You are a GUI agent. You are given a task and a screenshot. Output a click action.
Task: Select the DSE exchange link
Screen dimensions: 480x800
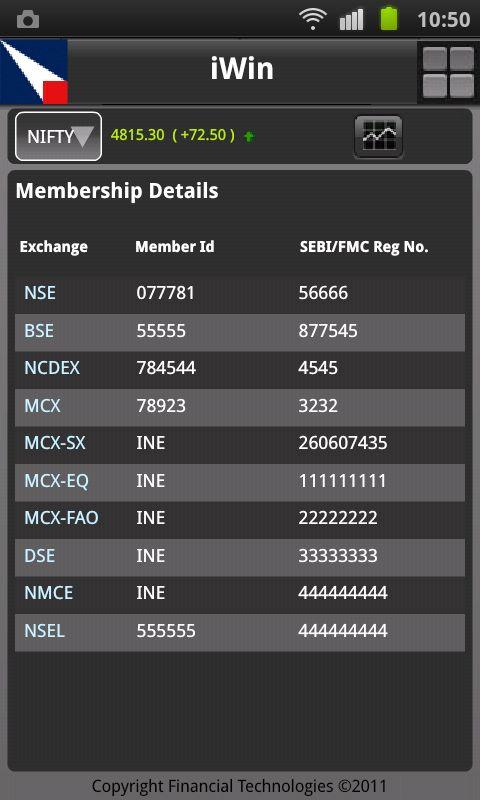point(39,556)
